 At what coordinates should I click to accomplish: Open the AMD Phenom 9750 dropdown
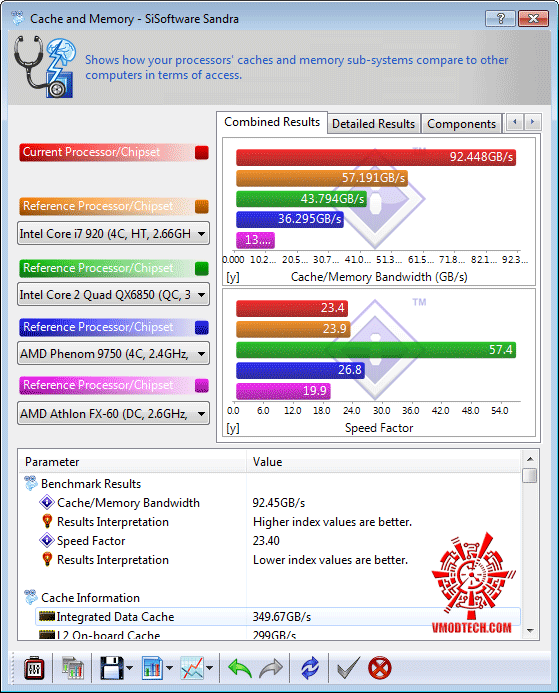point(113,353)
